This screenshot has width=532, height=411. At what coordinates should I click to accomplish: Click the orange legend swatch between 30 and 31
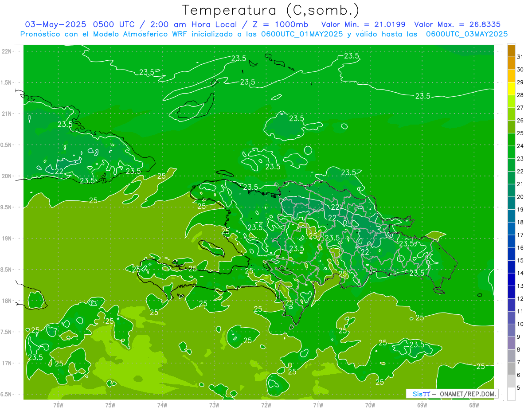tap(512, 63)
